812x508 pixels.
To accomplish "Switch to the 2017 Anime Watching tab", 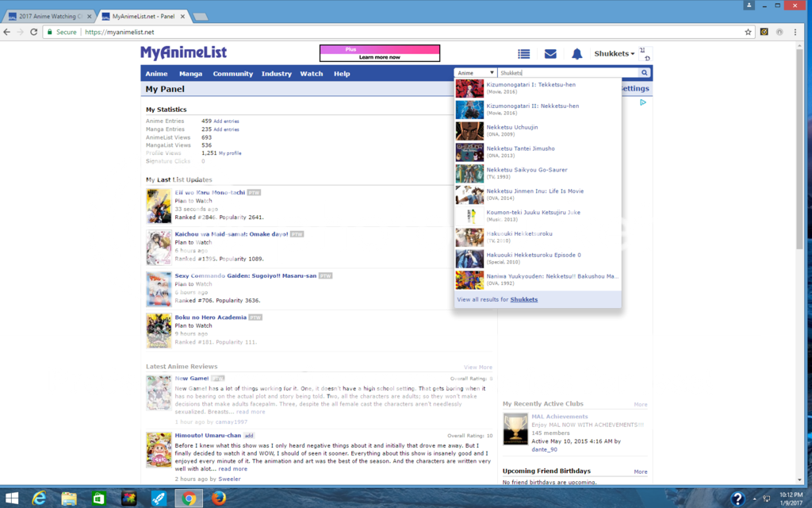I will point(49,16).
